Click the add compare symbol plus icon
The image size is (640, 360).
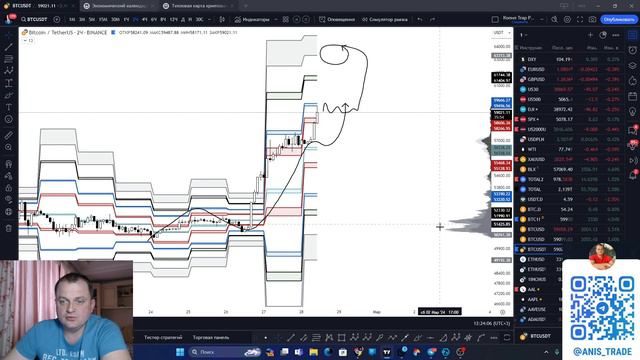(x=57, y=19)
